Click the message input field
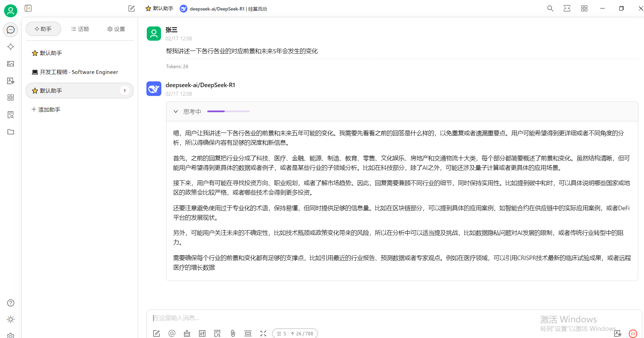The width and height of the screenshot is (644, 338). (x=339, y=318)
